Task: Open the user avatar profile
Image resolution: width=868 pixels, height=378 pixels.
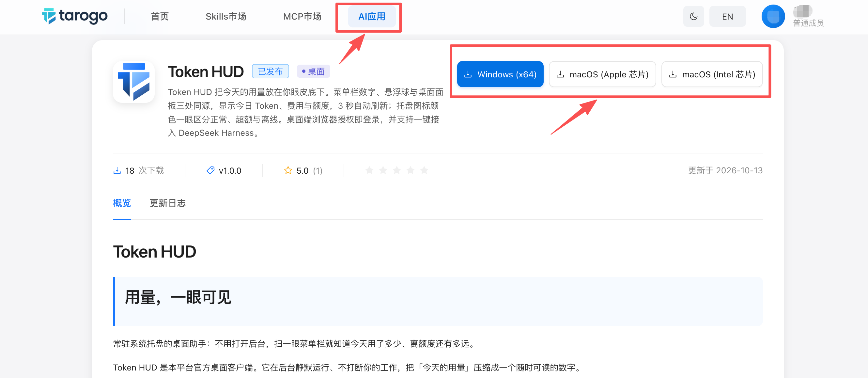Action: (773, 17)
